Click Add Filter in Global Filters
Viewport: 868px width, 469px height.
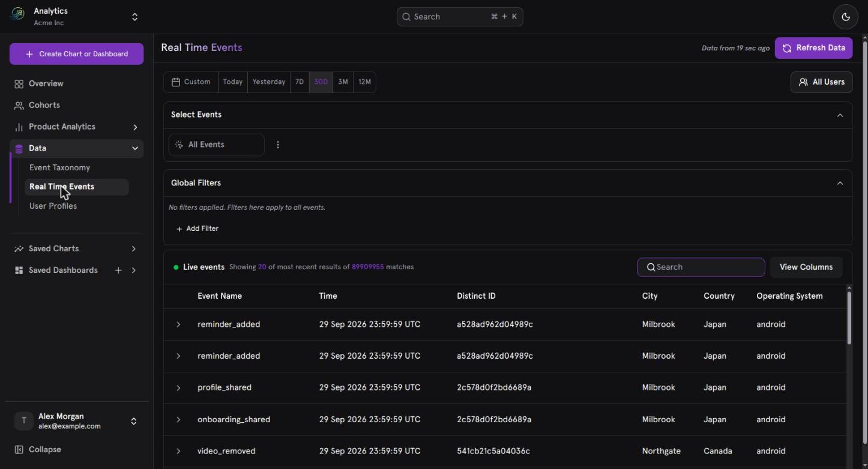pyautogui.click(x=197, y=229)
